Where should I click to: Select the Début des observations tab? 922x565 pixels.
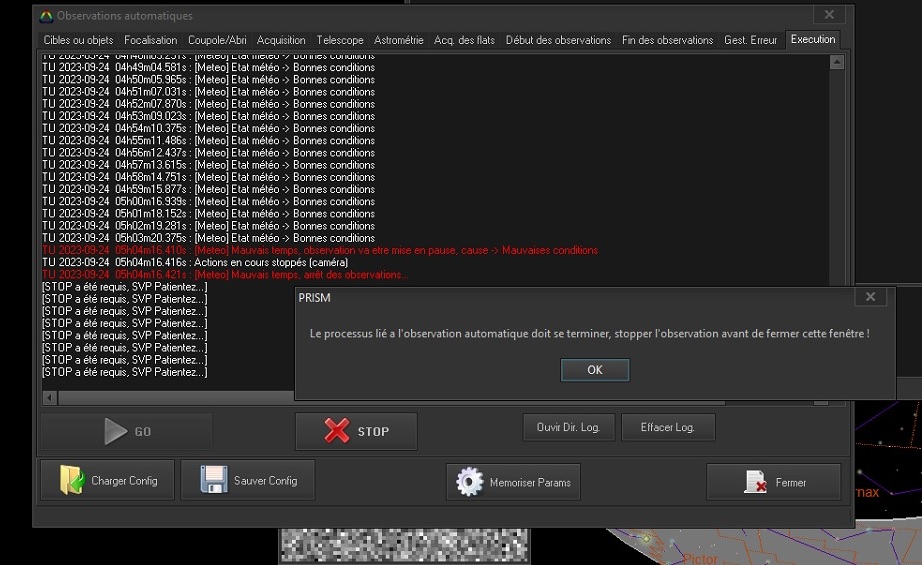click(558, 40)
